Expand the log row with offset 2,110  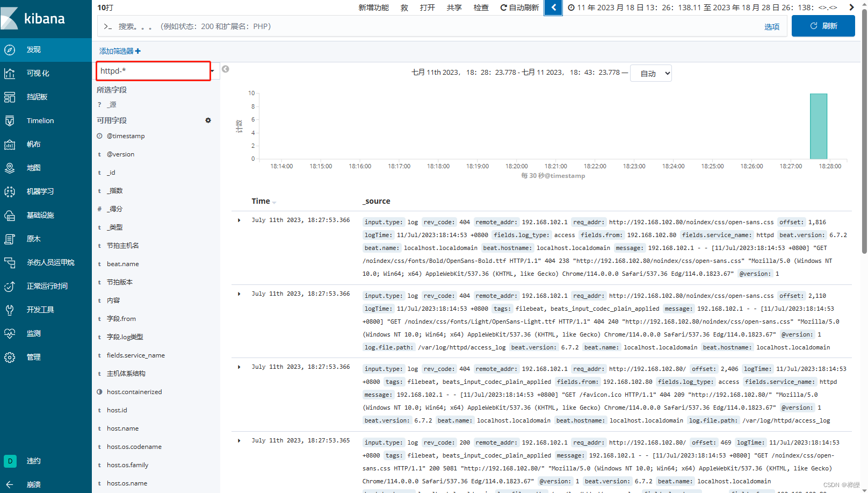[x=239, y=294]
